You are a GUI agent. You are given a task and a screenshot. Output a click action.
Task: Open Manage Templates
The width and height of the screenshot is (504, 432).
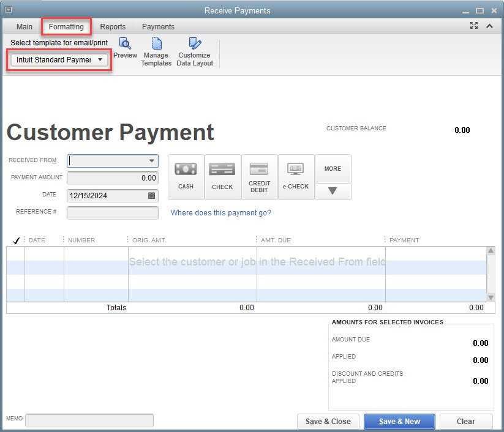point(156,52)
